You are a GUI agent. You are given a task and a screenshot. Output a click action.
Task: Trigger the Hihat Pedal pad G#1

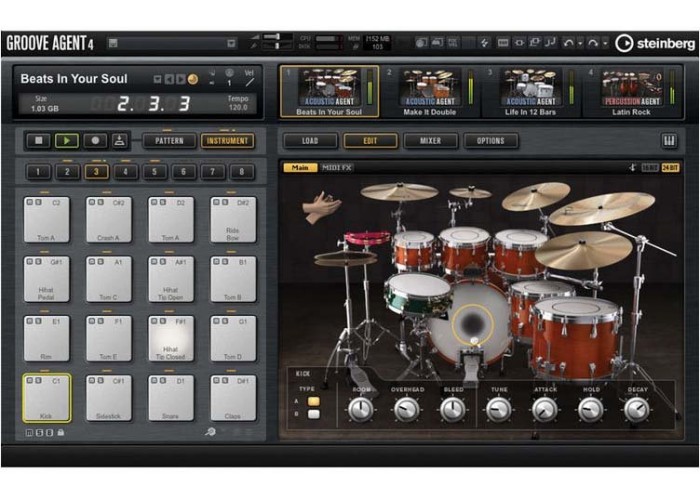(x=46, y=279)
